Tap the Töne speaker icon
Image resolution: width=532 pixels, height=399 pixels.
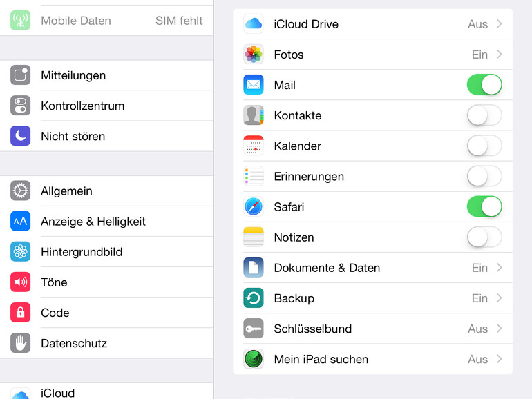pos(20,282)
